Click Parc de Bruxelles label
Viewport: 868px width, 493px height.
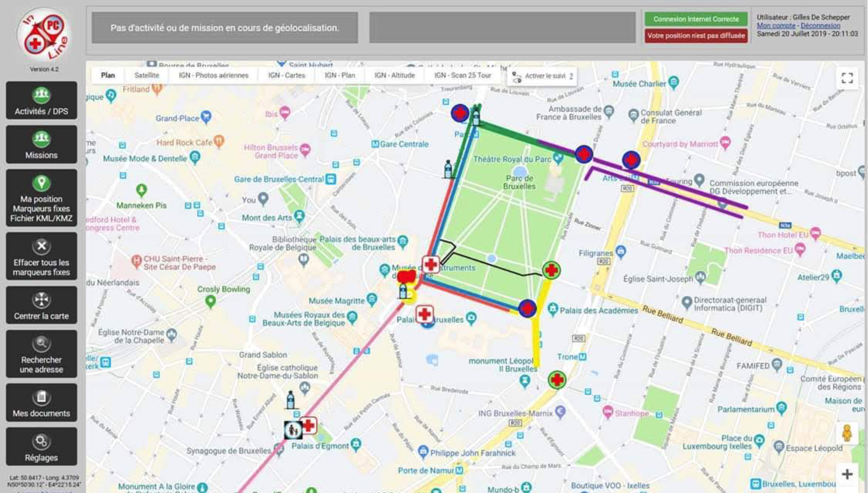[x=519, y=182]
